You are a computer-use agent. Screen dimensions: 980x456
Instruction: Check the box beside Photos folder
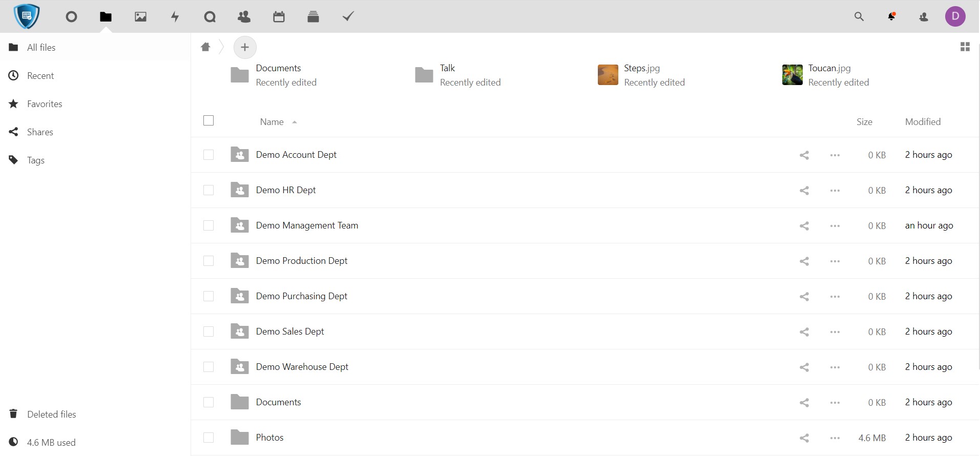tap(208, 438)
